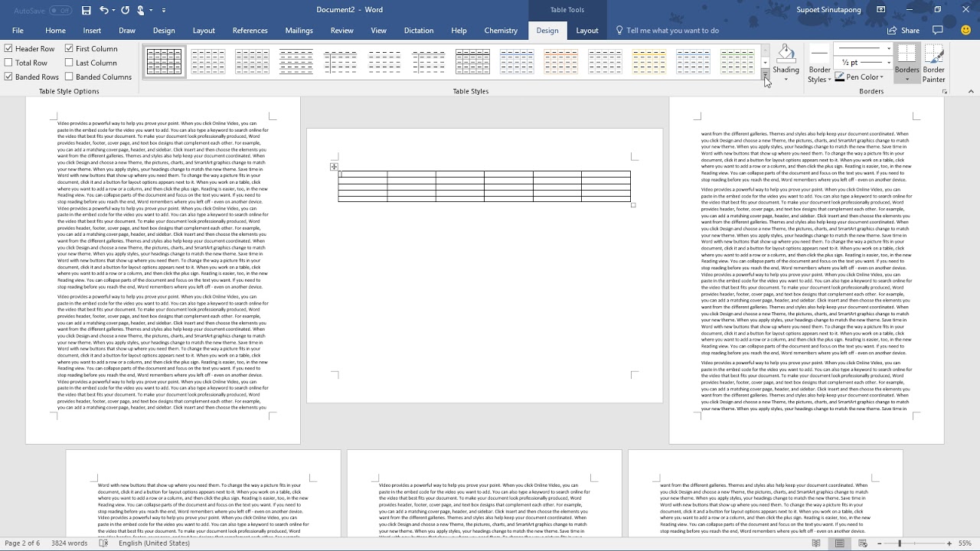This screenshot has width=980, height=551.
Task: Activate the Border Painter tool
Action: 934,64
